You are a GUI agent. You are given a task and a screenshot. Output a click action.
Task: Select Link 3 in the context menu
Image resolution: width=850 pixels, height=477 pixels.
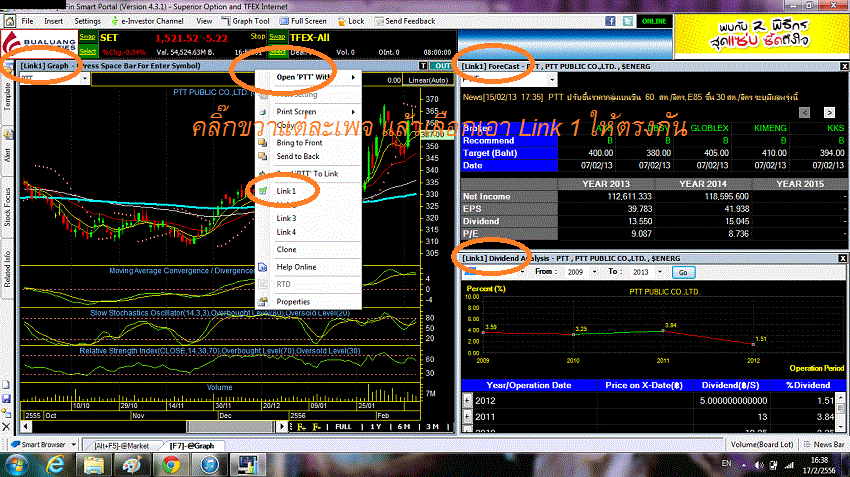click(286, 218)
